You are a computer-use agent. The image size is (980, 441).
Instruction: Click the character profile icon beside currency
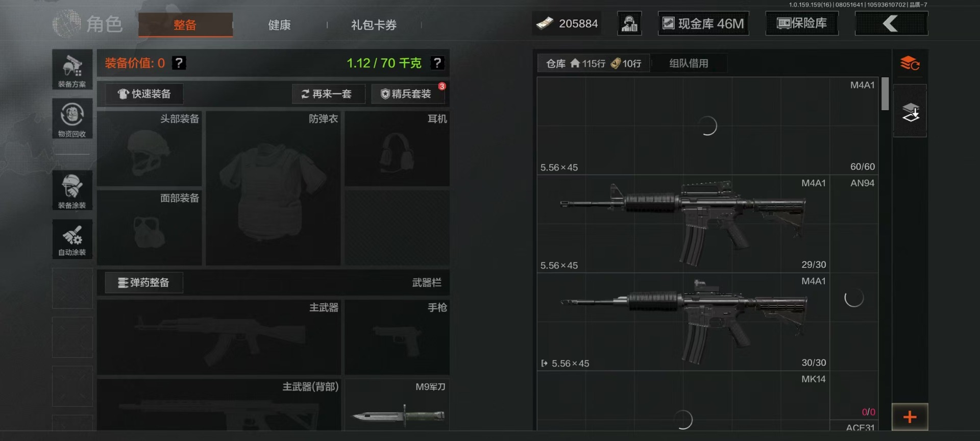coord(629,23)
